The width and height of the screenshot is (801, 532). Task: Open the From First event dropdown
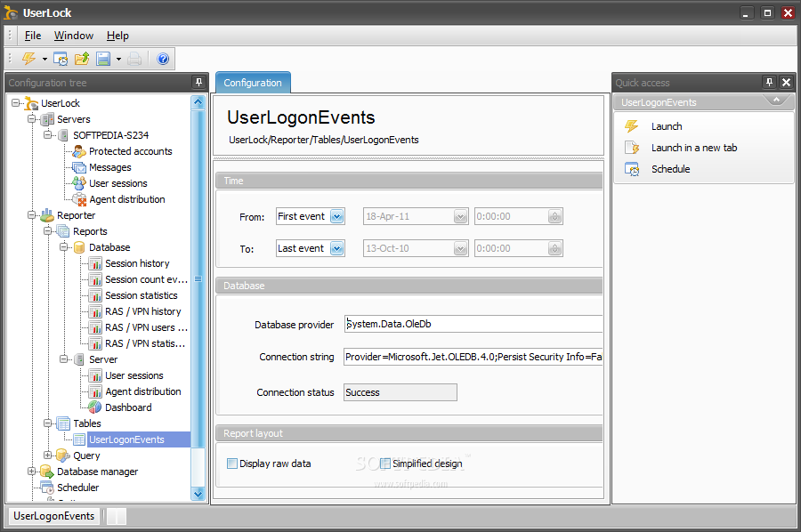click(336, 216)
